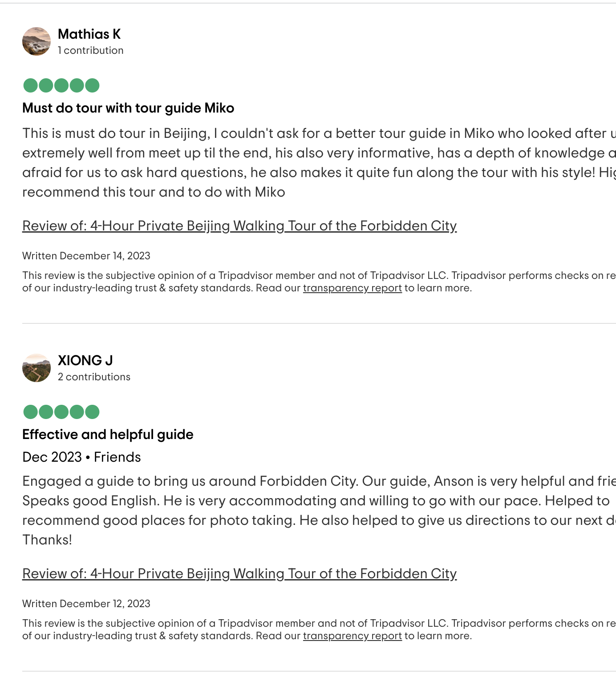Click the 'Written December 14, 2023' date
Image resolution: width=616 pixels, height=685 pixels.
pos(86,256)
